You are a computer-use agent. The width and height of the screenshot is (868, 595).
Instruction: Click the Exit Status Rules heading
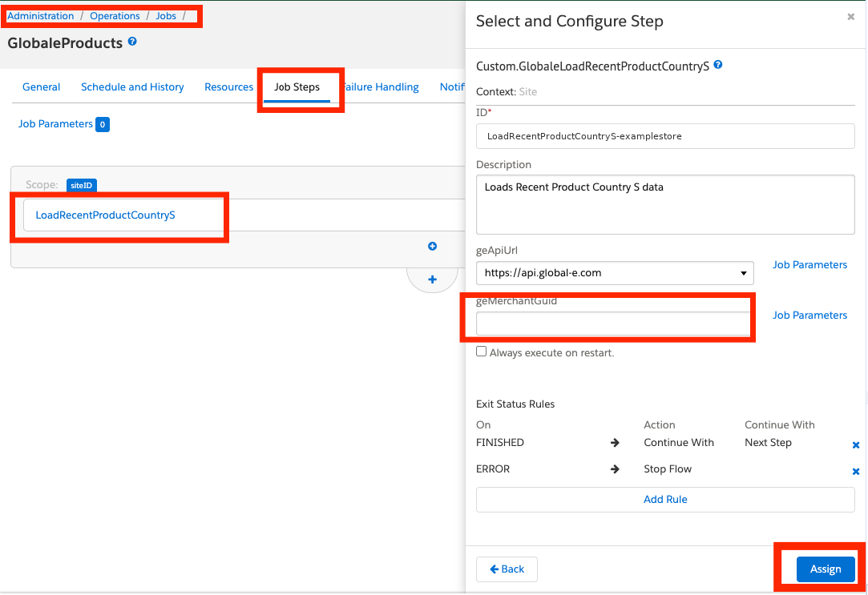pos(515,404)
